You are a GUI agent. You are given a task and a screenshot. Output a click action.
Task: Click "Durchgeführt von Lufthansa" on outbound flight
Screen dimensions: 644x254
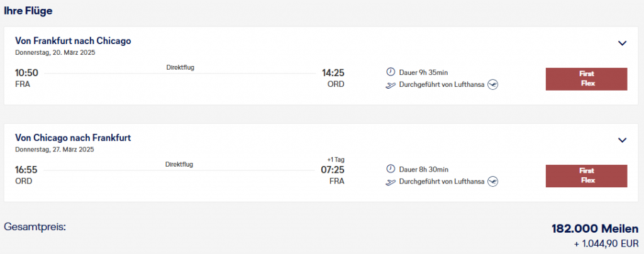441,85
